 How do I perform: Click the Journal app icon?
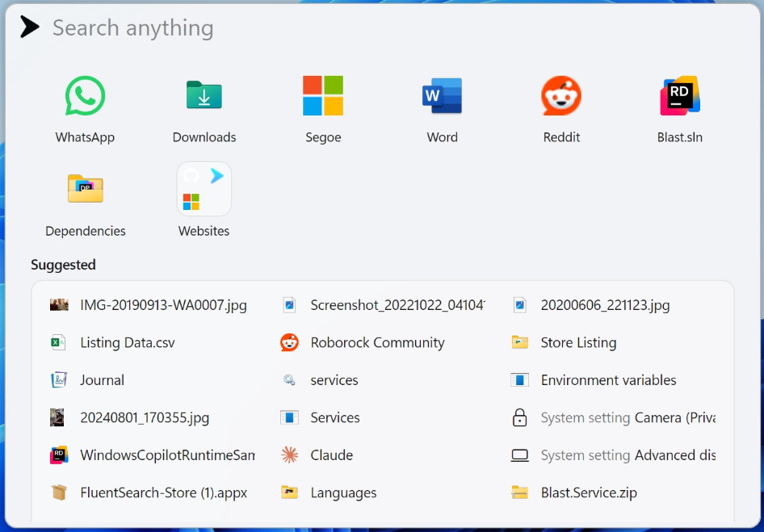click(58, 380)
